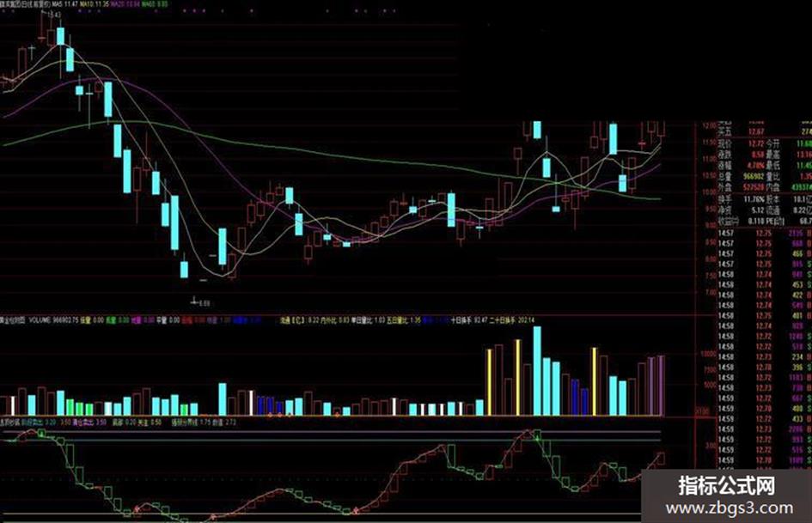The height and width of the screenshot is (523, 812).
Task: Click the 五日量比 1.35 label
Action: tap(403, 320)
